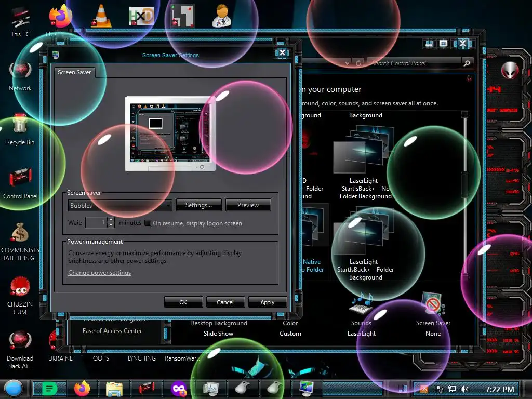532x399 pixels.
Task: Click the OOPS desktop label
Action: tap(101, 358)
